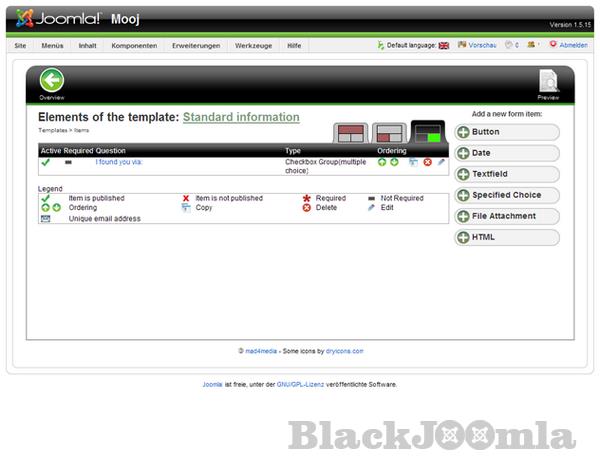
Task: Add a new Textfield form item
Action: point(507,174)
